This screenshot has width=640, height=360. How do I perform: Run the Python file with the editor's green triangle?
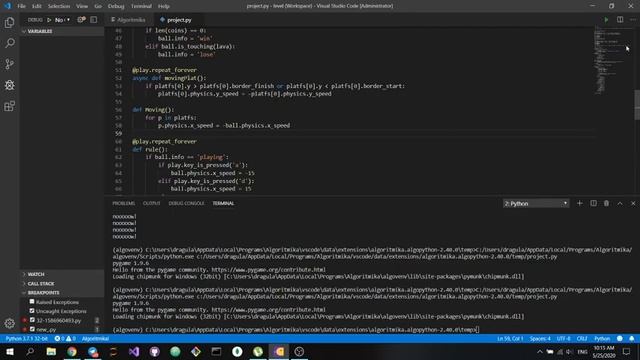pyautogui.click(x=606, y=20)
